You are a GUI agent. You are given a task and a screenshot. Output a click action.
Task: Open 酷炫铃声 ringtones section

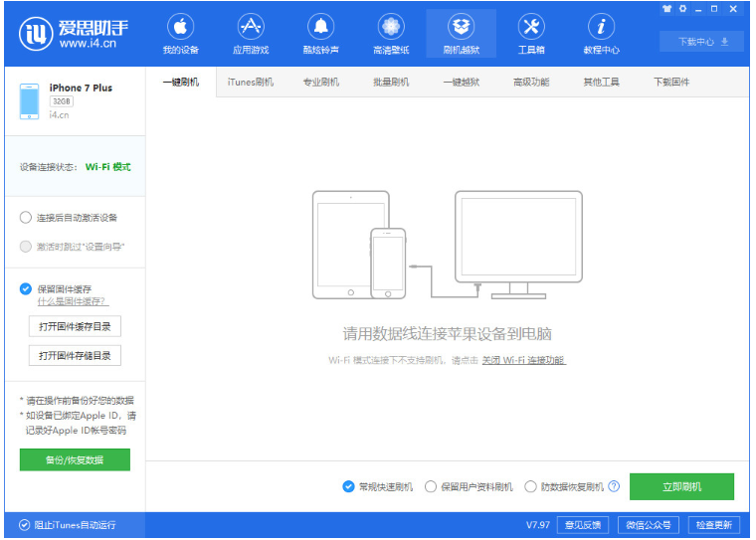pos(320,34)
